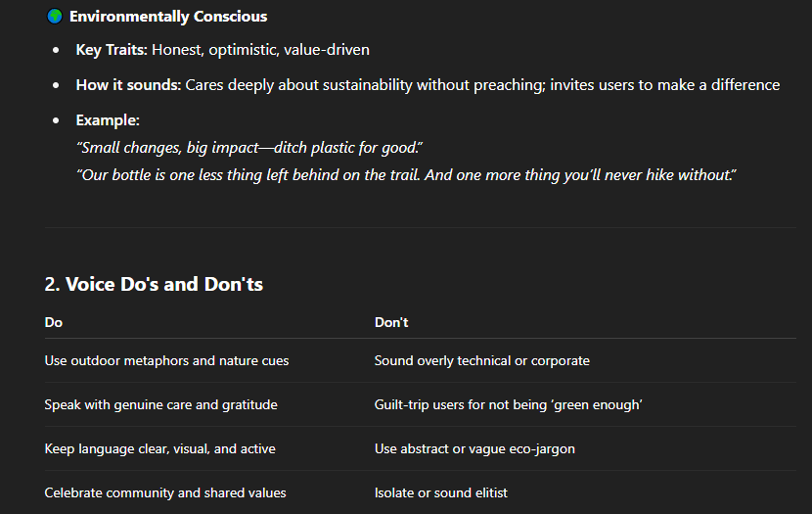Screen dimensions: 812x514
Task: Click the Don't column header
Action: tap(391, 322)
